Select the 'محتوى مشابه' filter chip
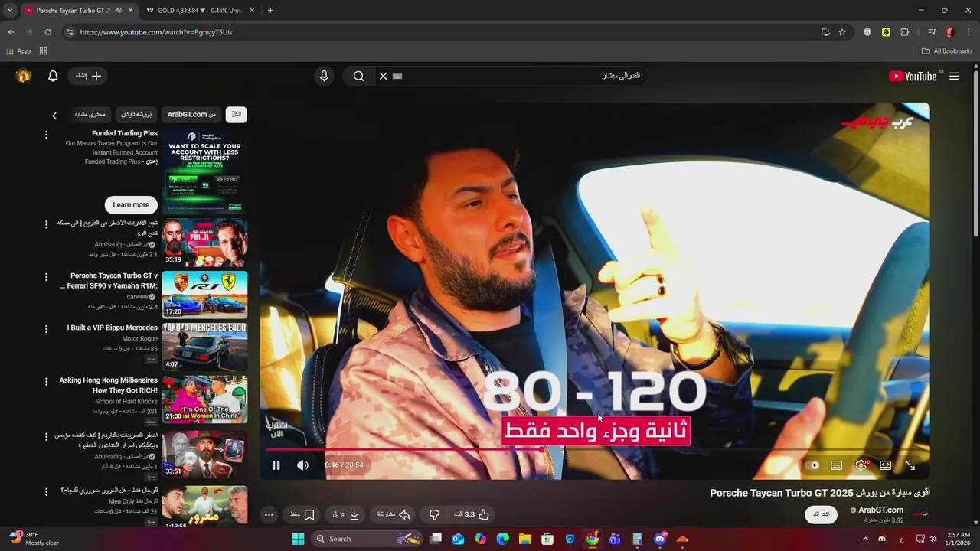Viewport: 980px width, 551px height. pyautogui.click(x=90, y=114)
